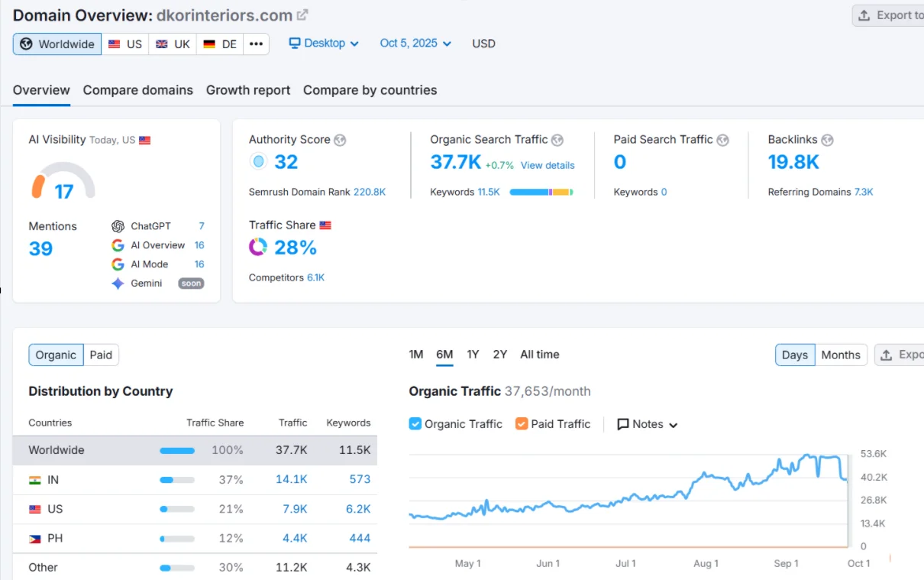Select Worldwide database button
The height and width of the screenshot is (580, 924).
pyautogui.click(x=57, y=44)
